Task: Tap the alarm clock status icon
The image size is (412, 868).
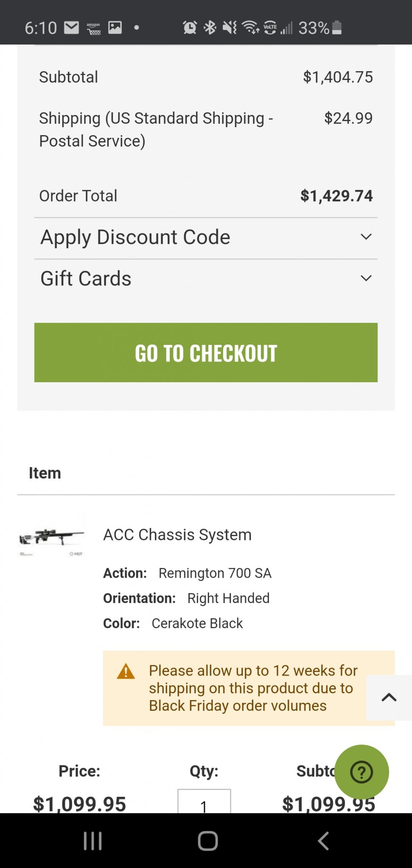Action: tap(190, 28)
